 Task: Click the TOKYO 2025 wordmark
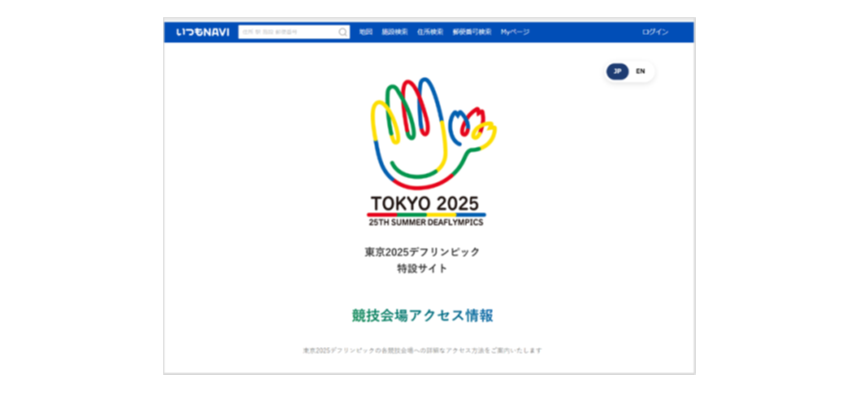(425, 203)
